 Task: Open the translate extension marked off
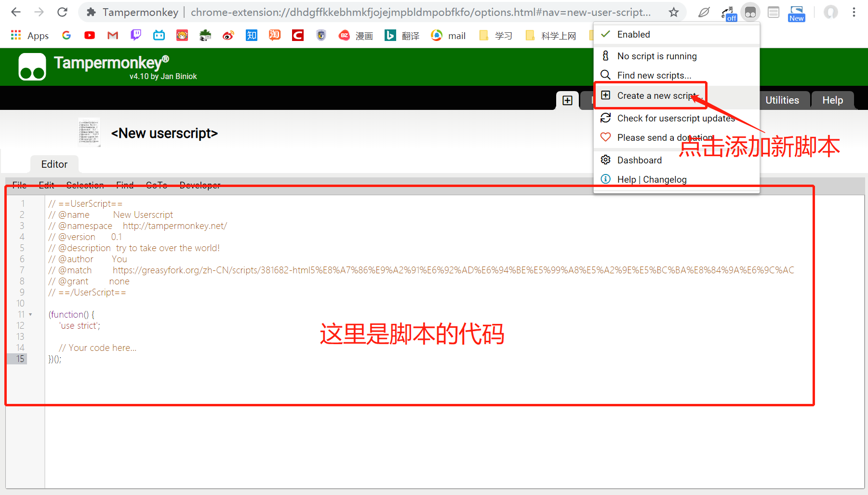point(729,13)
